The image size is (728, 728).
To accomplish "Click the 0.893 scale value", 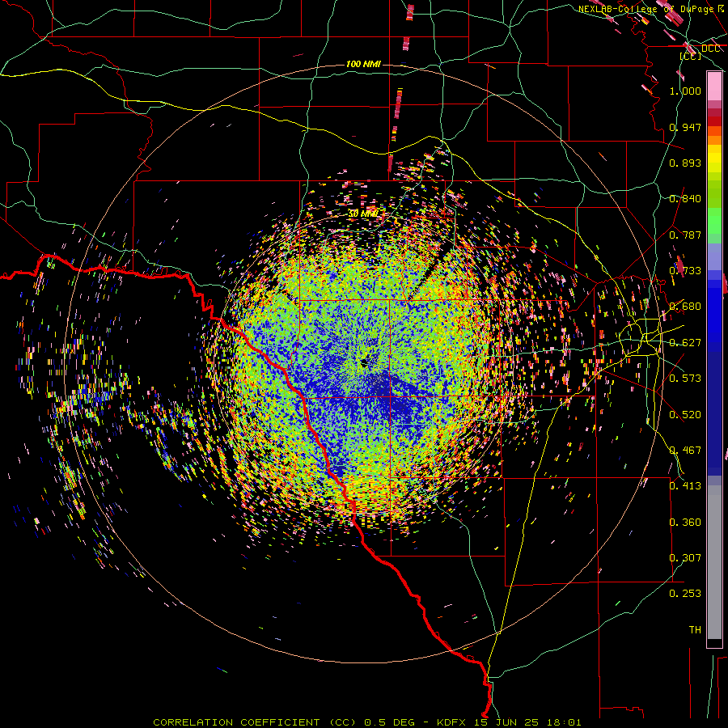I will (685, 163).
